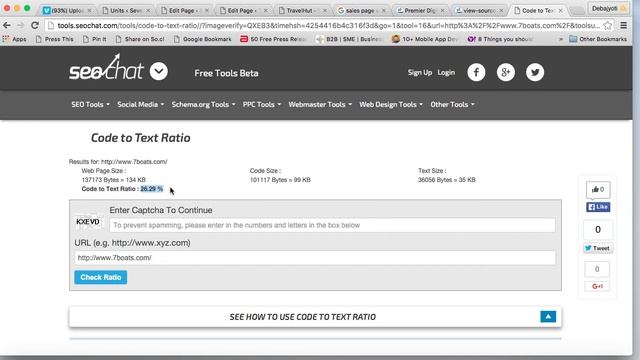Click the browser forward arrow
The height and width of the screenshot is (360, 640).
click(x=20, y=25)
